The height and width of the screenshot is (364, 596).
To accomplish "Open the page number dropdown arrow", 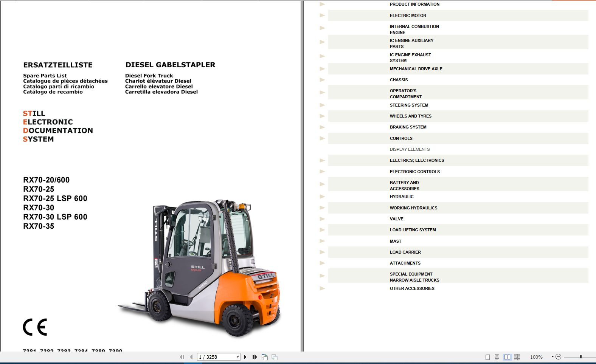I will [237, 357].
